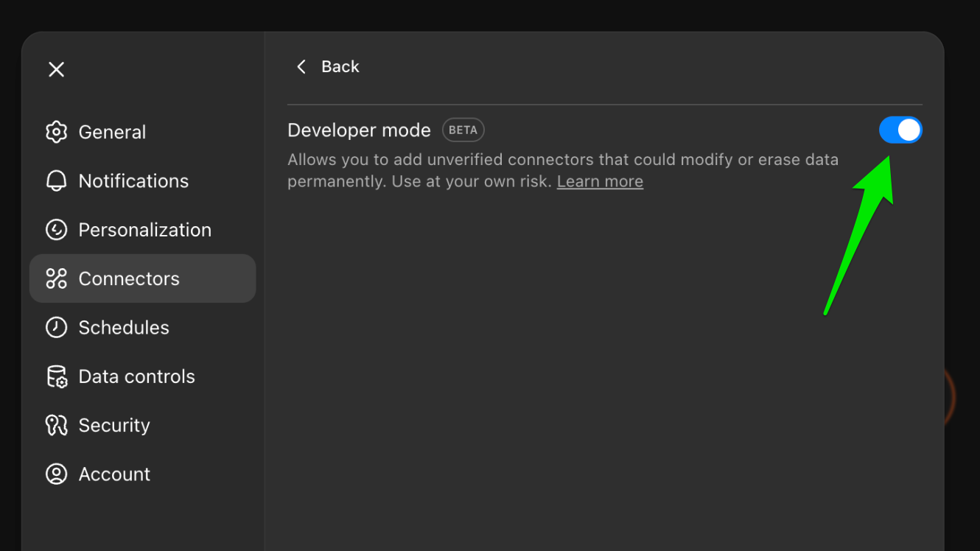The width and height of the screenshot is (980, 551).
Task: Click the General settings gear icon
Action: (x=57, y=132)
